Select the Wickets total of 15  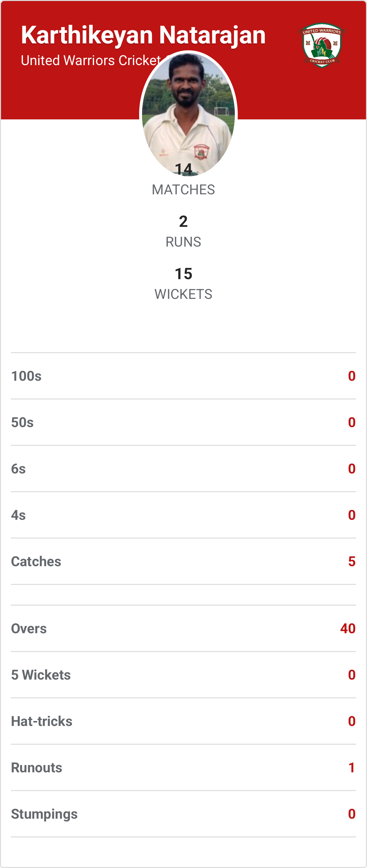pyautogui.click(x=183, y=274)
